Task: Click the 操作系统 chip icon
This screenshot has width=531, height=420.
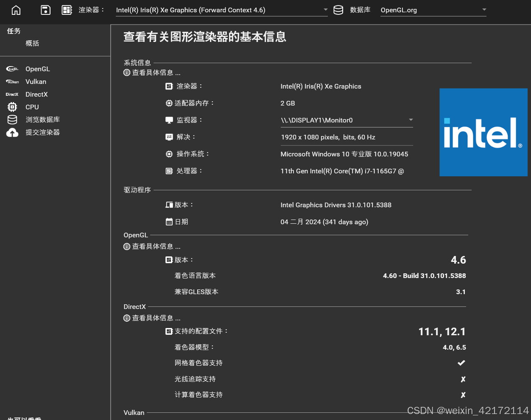Action: (x=169, y=154)
